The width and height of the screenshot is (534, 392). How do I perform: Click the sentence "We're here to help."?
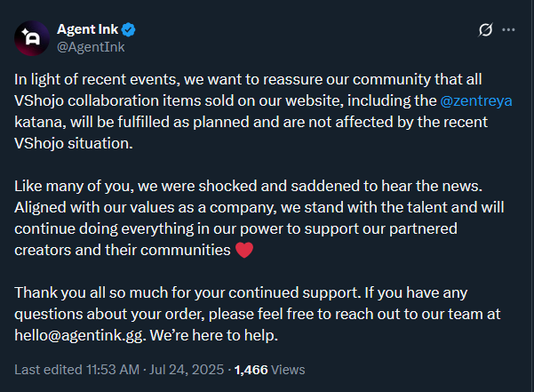pyautogui.click(x=214, y=335)
